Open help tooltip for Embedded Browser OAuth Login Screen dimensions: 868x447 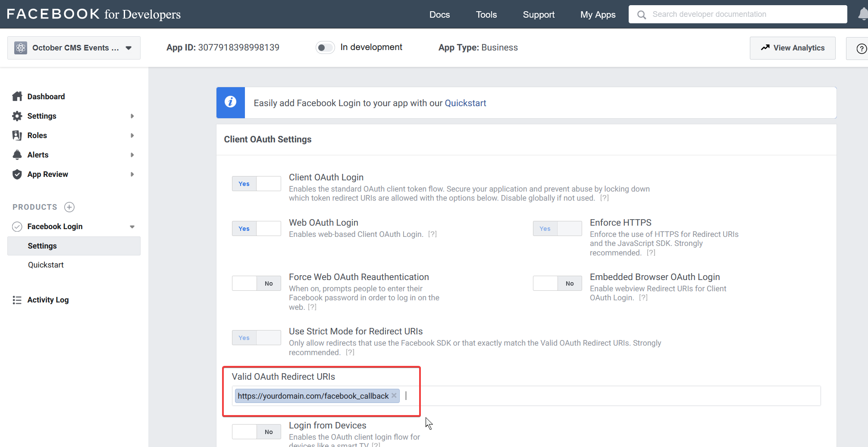643,298
